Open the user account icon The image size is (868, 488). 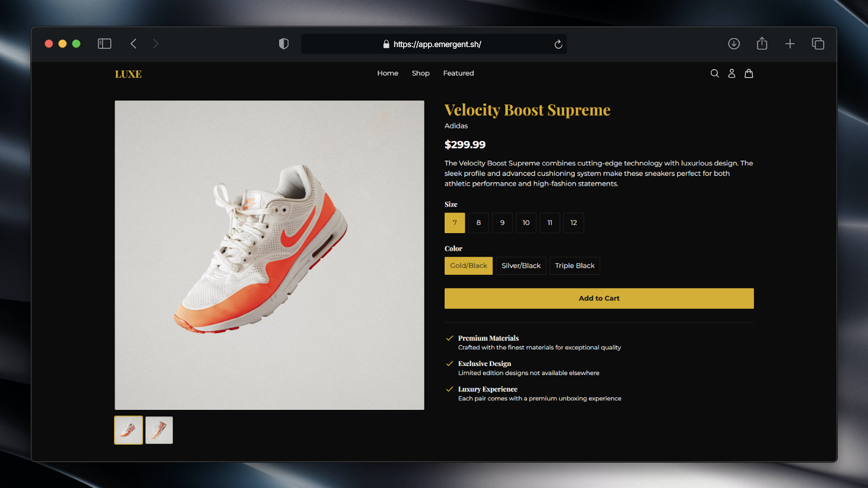coord(732,74)
